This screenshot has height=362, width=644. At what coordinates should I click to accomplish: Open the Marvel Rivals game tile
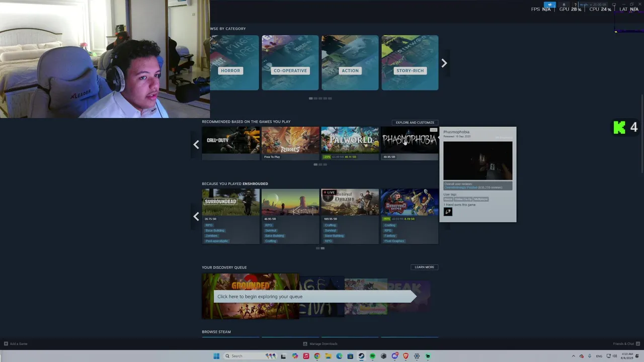290,143
